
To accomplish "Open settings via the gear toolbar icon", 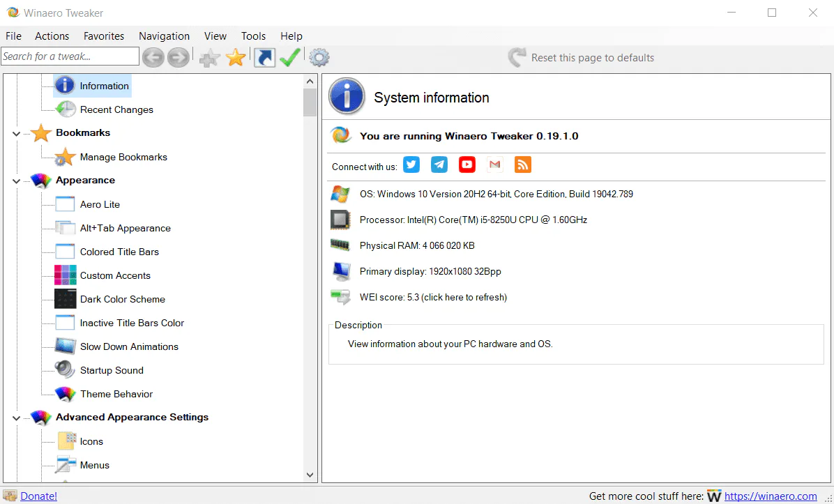I will coord(319,57).
